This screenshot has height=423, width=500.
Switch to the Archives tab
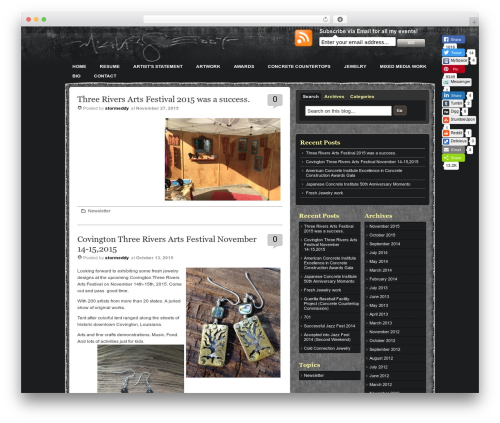(334, 97)
